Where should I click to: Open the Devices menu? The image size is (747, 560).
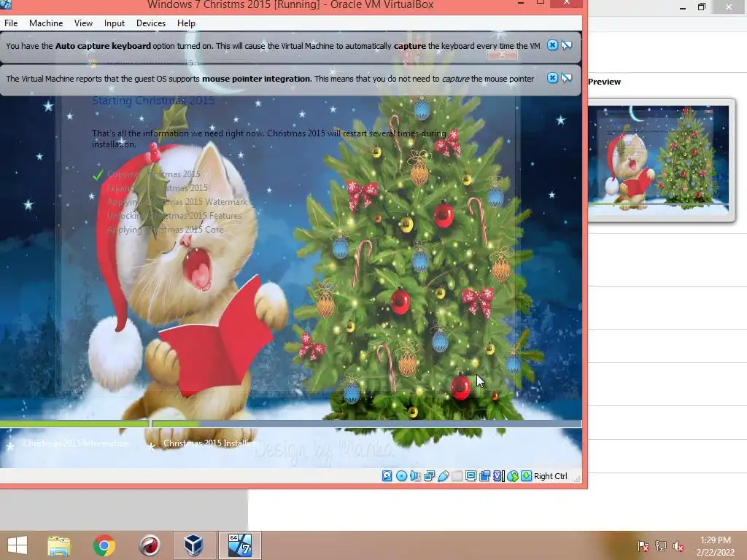click(151, 23)
